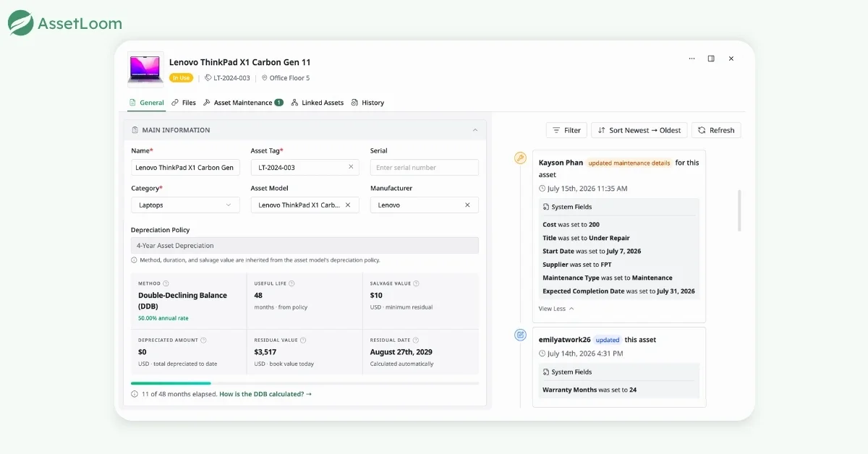Click the Double-Declining Balance (DDB) method text

pyautogui.click(x=182, y=300)
